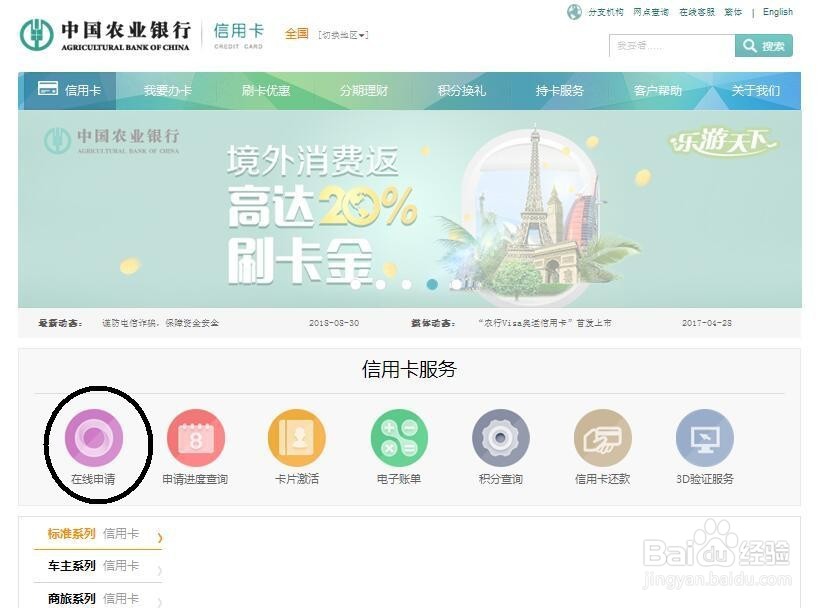Select the 卡片激活 card activation icon
The width and height of the screenshot is (838, 608).
click(297, 438)
